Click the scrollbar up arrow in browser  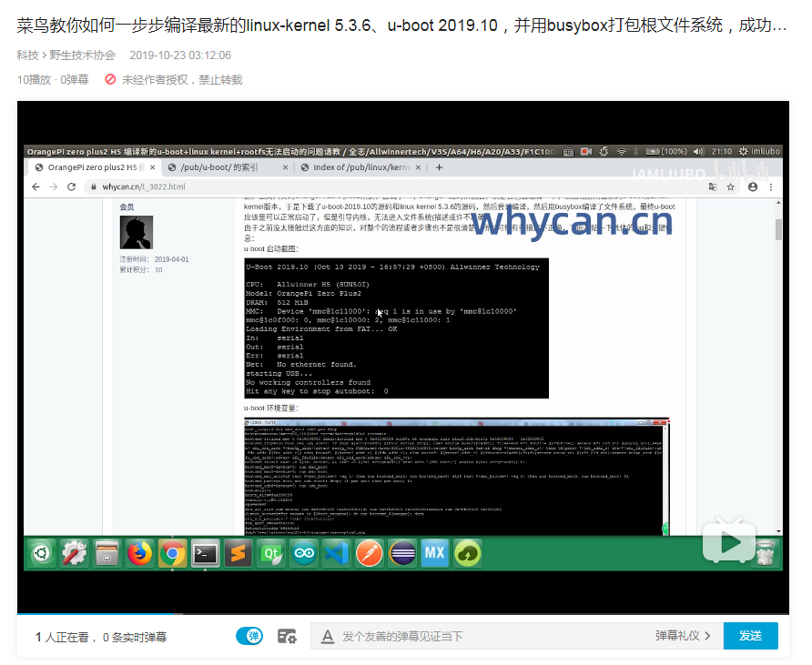click(x=778, y=202)
